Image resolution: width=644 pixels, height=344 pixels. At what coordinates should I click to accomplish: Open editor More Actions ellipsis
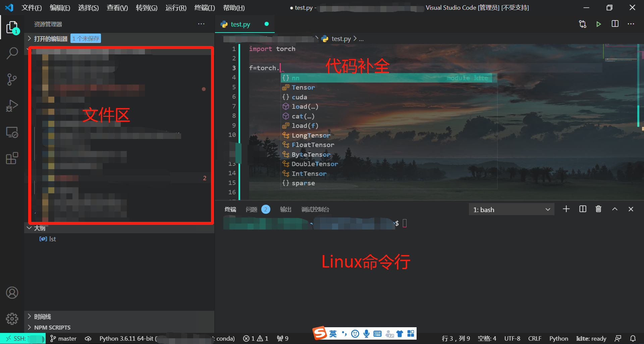[x=631, y=24]
